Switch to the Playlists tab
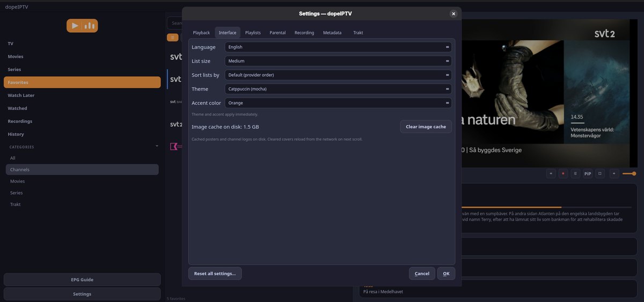This screenshot has width=644, height=302. 253,33
